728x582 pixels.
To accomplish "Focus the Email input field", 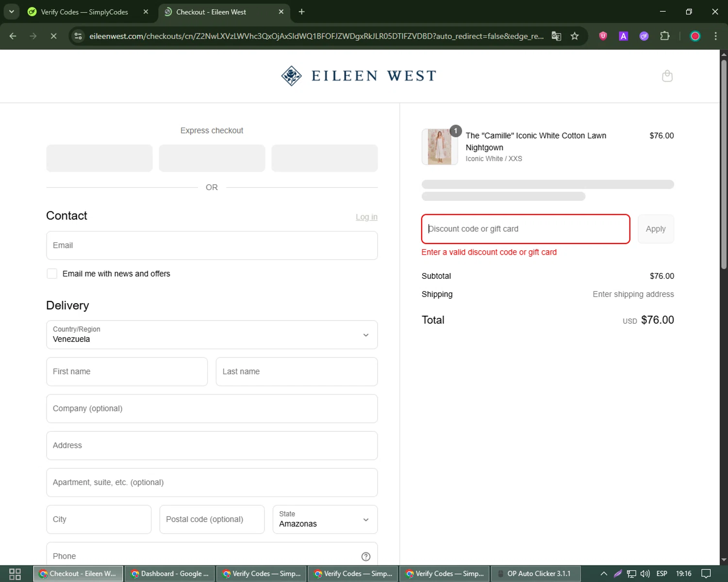I will (212, 245).
